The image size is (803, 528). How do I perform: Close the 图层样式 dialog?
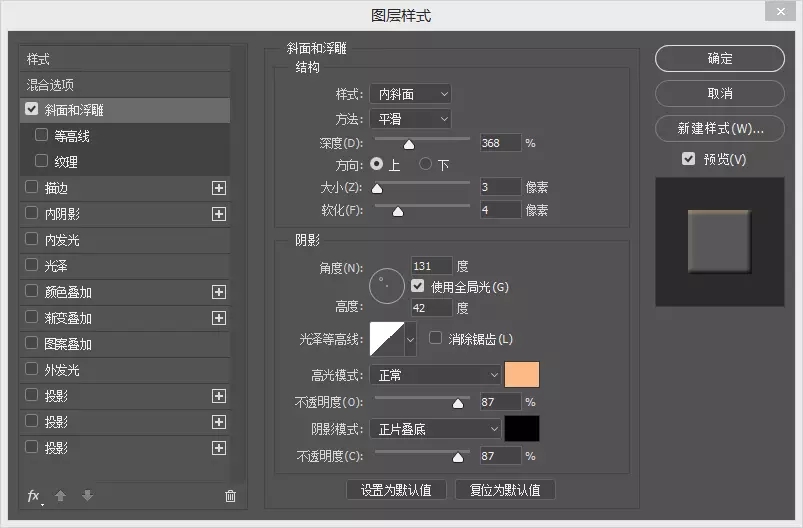(780, 11)
